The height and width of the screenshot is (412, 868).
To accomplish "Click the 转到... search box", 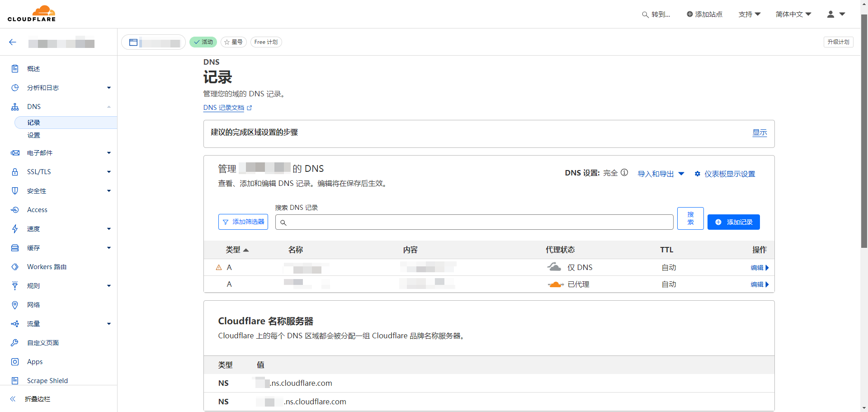I will (656, 14).
